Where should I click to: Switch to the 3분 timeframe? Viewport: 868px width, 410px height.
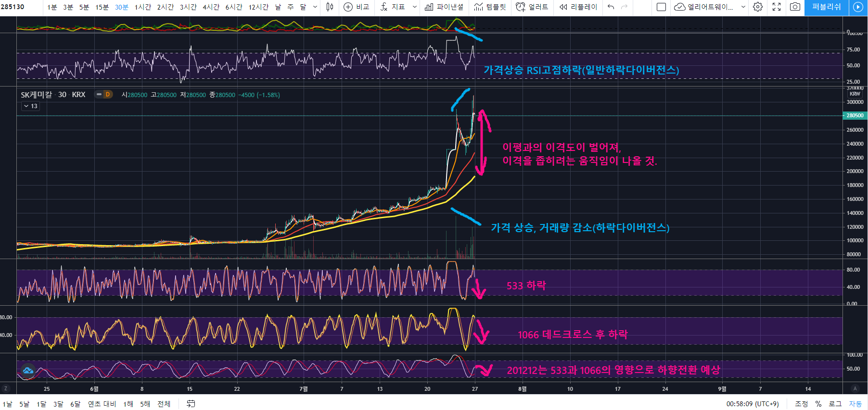click(x=68, y=7)
